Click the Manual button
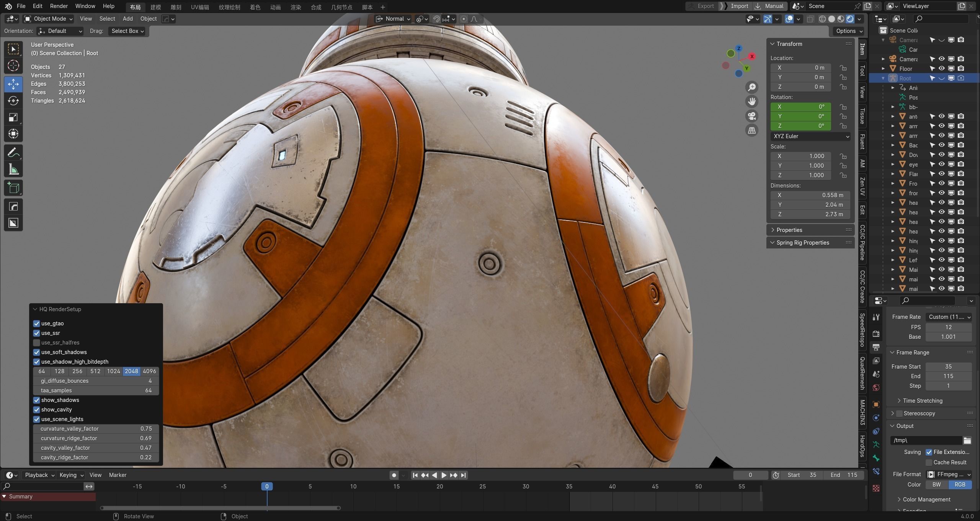 coord(770,6)
